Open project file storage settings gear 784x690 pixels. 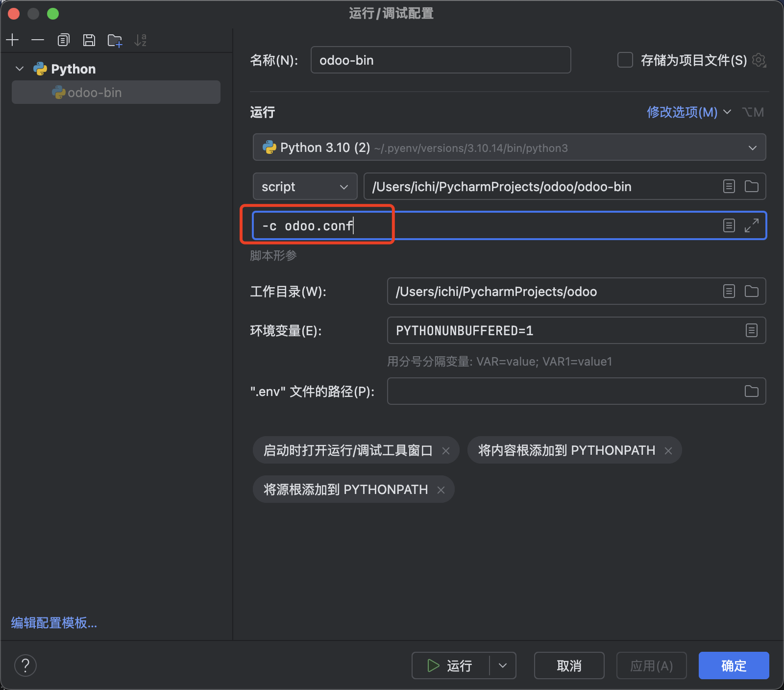[759, 60]
